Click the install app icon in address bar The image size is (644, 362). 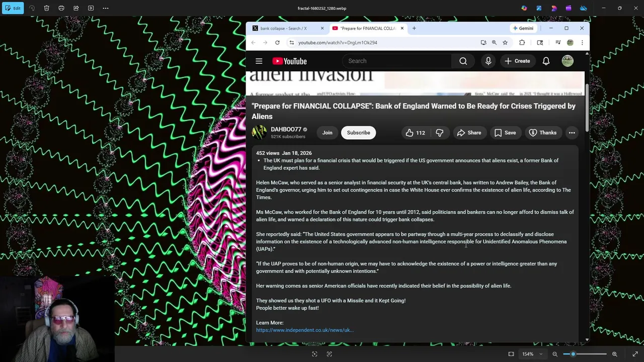tap(484, 43)
